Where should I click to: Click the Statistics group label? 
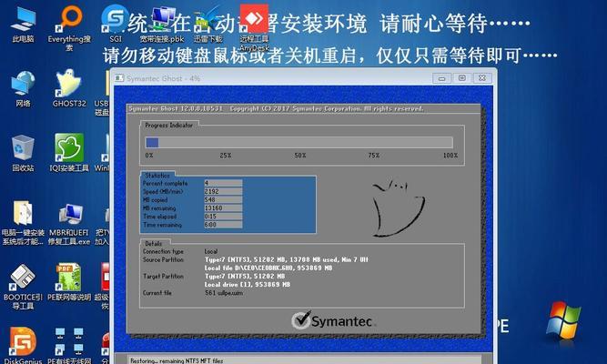coord(157,176)
